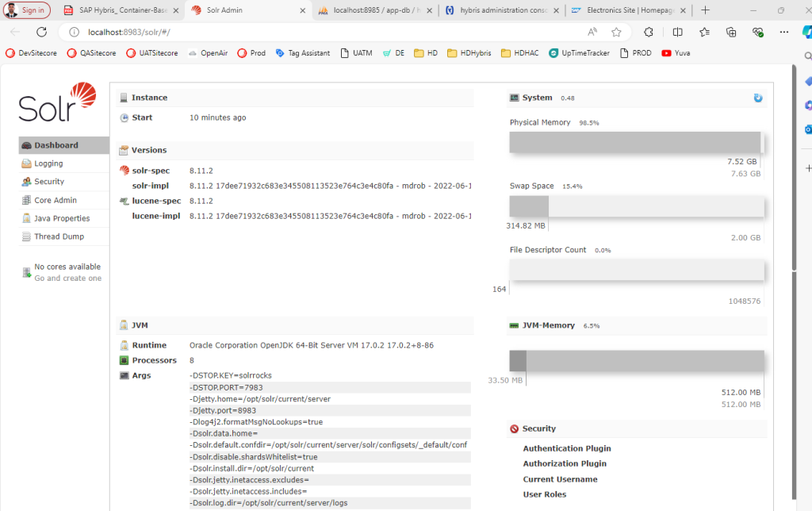Viewport: 812px width, 511px height.
Task: Click the Sign in profile button
Action: coord(26,10)
